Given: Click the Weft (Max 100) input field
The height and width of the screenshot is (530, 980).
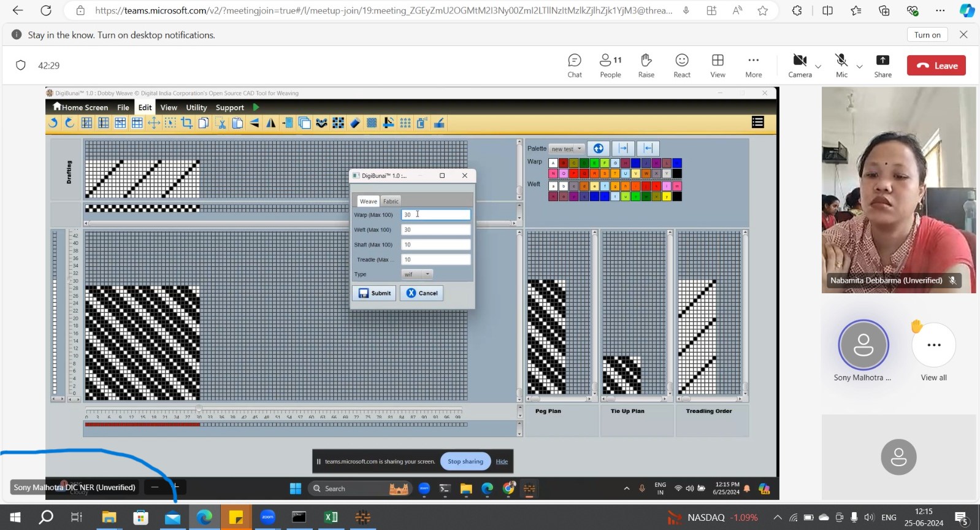Looking at the screenshot, I should 436,229.
